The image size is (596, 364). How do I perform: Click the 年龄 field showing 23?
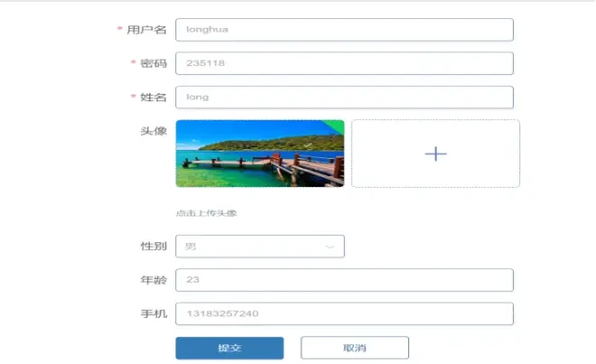(x=344, y=280)
